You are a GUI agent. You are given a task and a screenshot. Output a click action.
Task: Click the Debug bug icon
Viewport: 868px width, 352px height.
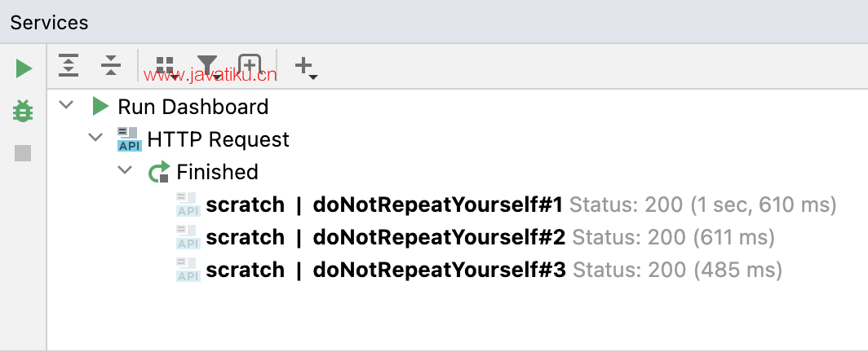point(23,111)
